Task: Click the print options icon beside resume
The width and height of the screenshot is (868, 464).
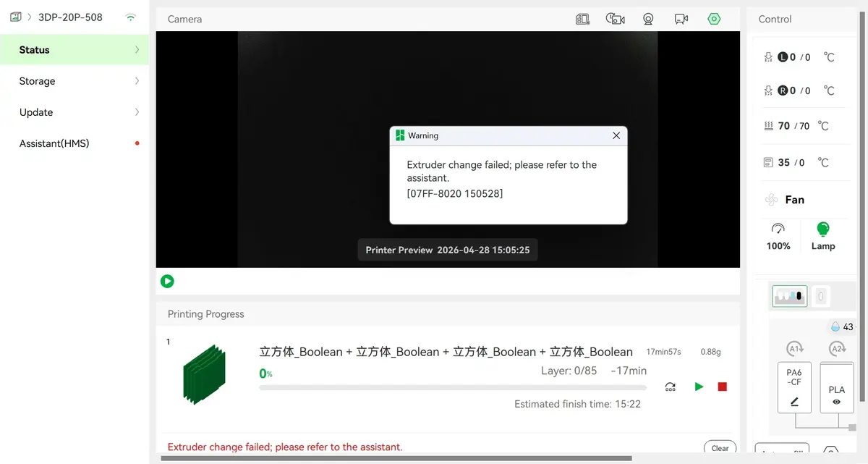Action: (671, 387)
